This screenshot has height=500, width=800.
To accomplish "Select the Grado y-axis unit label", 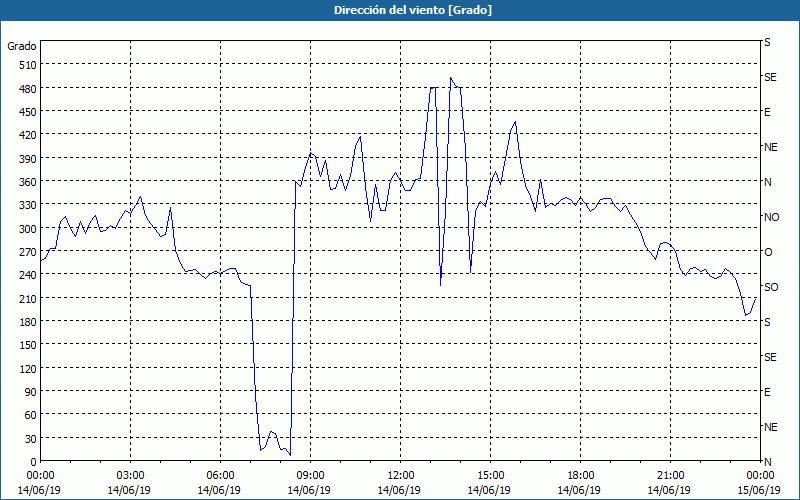I will pos(22,46).
